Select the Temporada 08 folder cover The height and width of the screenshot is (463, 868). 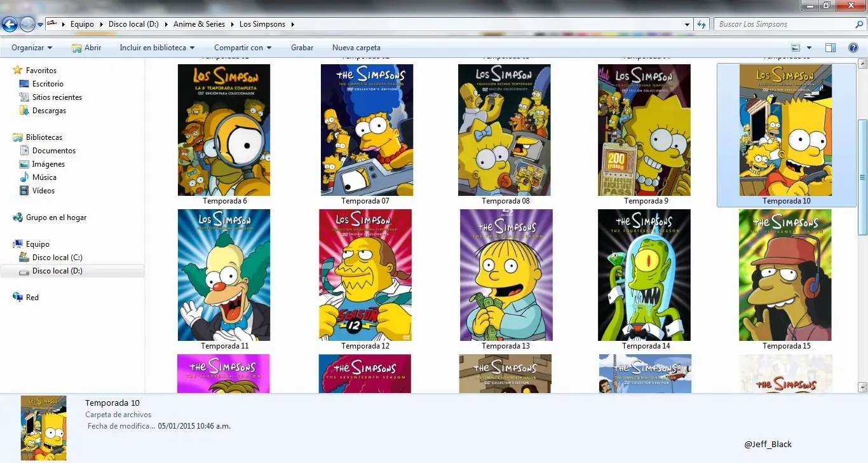[505, 130]
